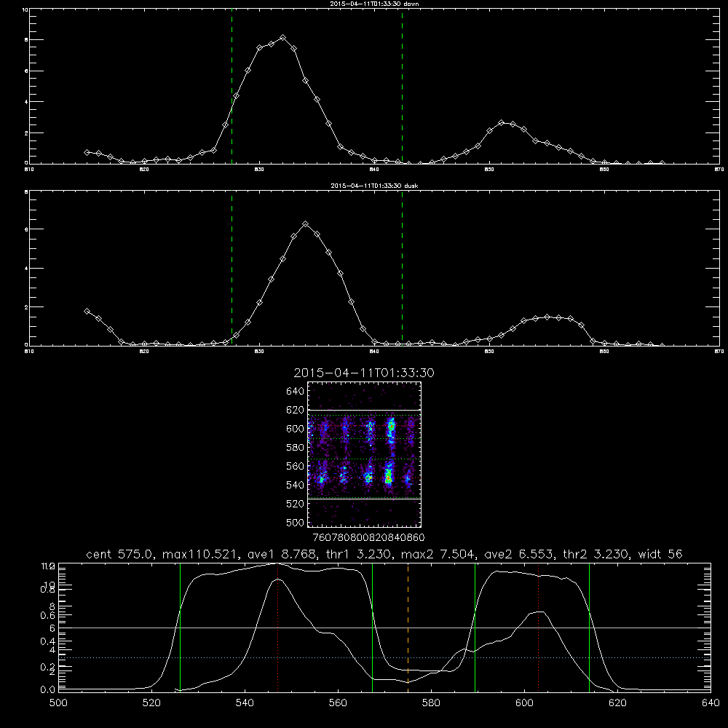Click the timestamp title above the spectral image
Image resolution: width=728 pixels, height=728 pixels.
pos(364,373)
